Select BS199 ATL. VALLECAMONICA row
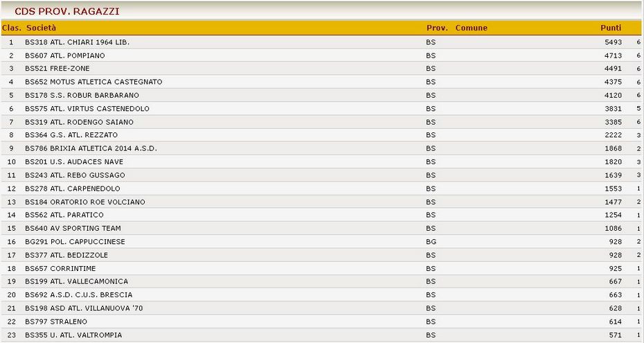This screenshot has height=343, width=644. click(x=322, y=281)
